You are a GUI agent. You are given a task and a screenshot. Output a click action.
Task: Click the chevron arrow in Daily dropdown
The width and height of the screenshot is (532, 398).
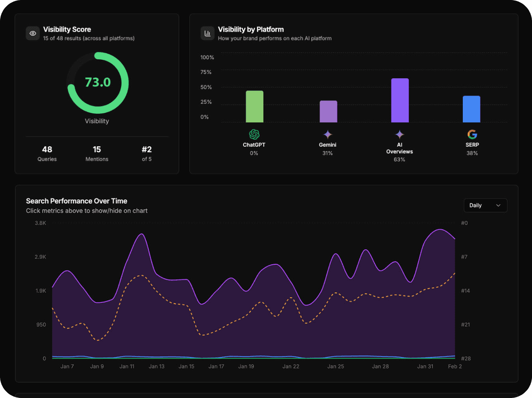pyautogui.click(x=498, y=205)
